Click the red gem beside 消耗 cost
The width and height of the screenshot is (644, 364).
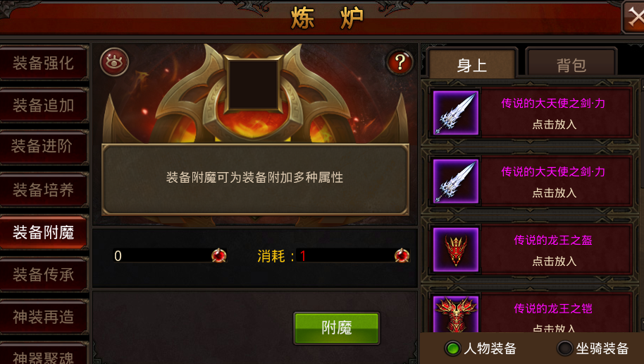click(x=402, y=255)
